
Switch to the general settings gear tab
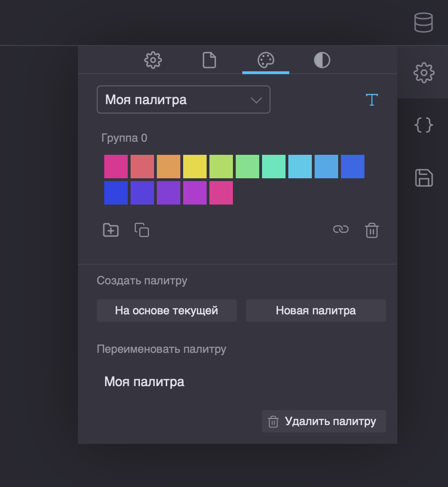click(x=153, y=61)
